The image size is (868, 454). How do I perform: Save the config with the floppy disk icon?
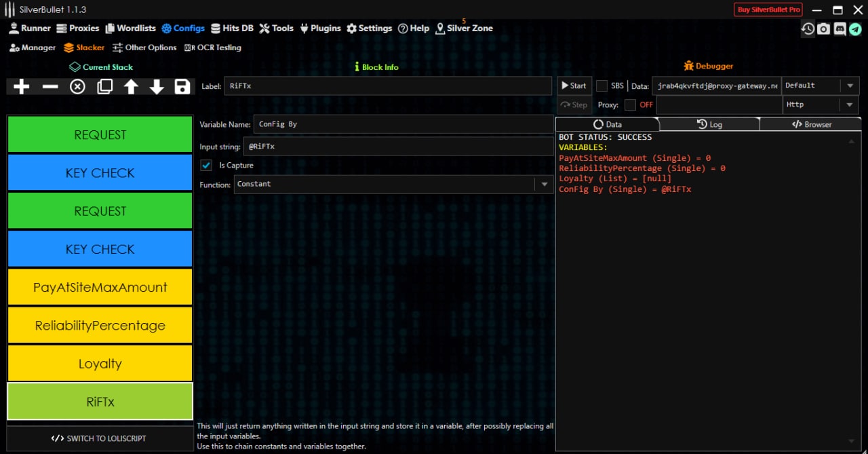click(x=182, y=87)
